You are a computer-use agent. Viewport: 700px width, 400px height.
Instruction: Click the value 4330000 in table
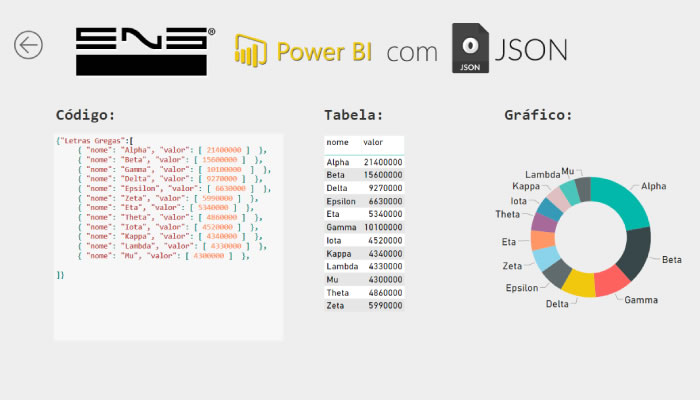tap(385, 266)
